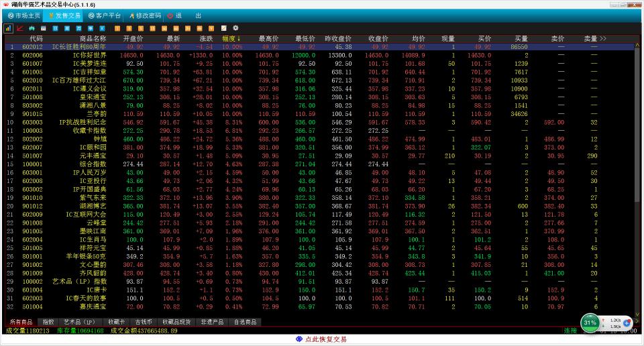Select the blue 周 (weekly) period icon
The height and width of the screenshot is (346, 644).
pyautogui.click(x=67, y=28)
